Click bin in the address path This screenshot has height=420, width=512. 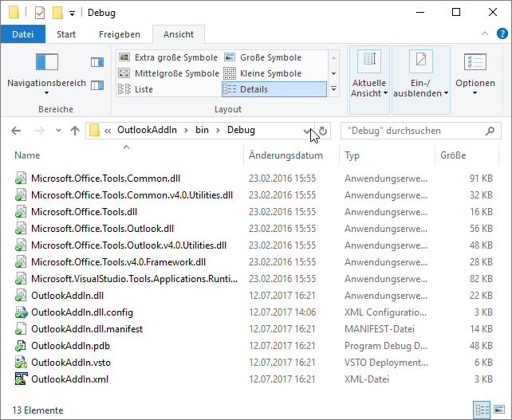(x=202, y=130)
